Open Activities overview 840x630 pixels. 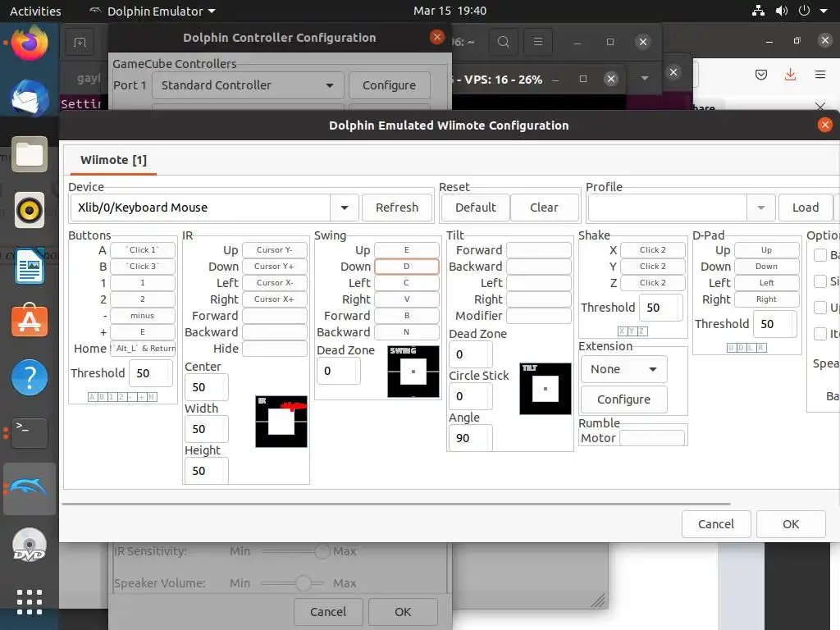click(35, 11)
